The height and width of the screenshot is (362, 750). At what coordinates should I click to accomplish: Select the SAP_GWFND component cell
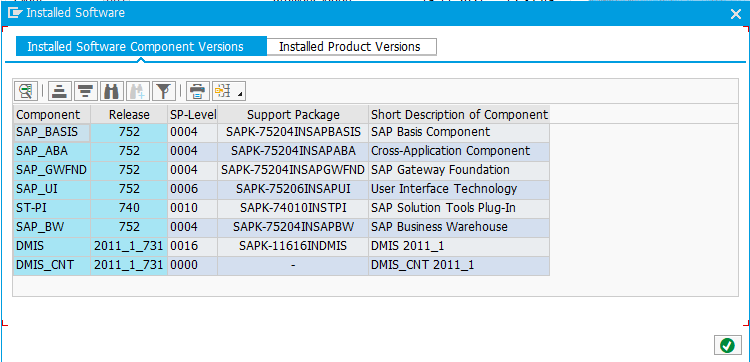pos(52,171)
